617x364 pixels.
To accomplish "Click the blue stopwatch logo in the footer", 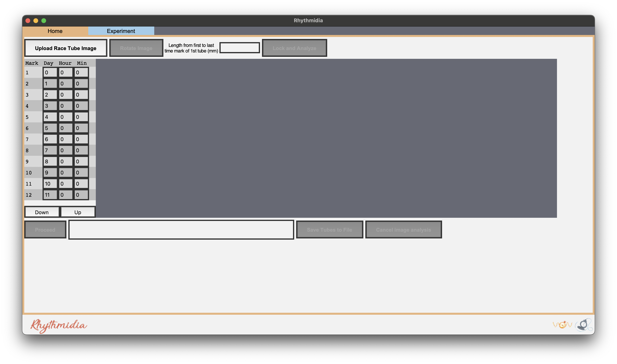I will click(584, 325).
